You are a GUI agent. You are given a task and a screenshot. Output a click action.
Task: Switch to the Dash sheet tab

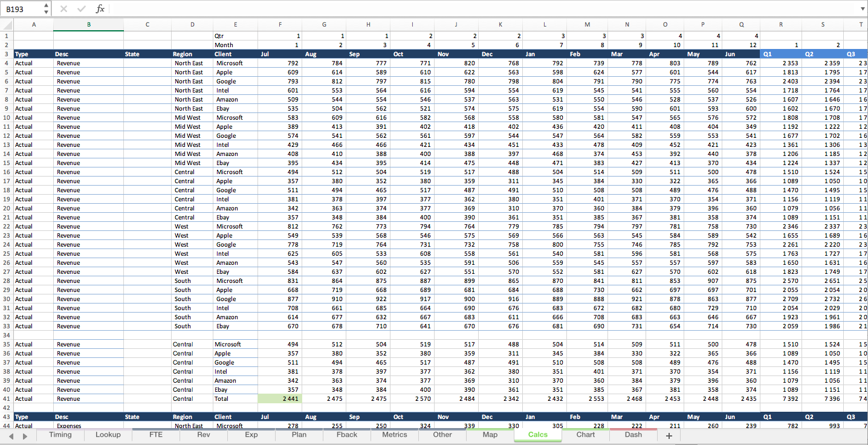point(633,435)
